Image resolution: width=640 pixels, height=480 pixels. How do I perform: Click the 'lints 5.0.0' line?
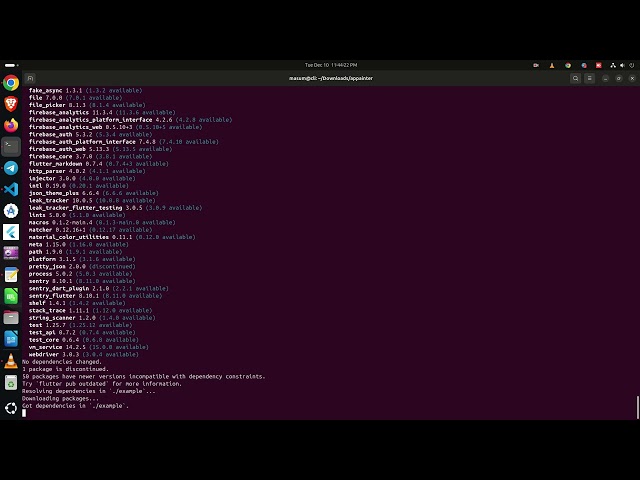[x=77, y=215]
